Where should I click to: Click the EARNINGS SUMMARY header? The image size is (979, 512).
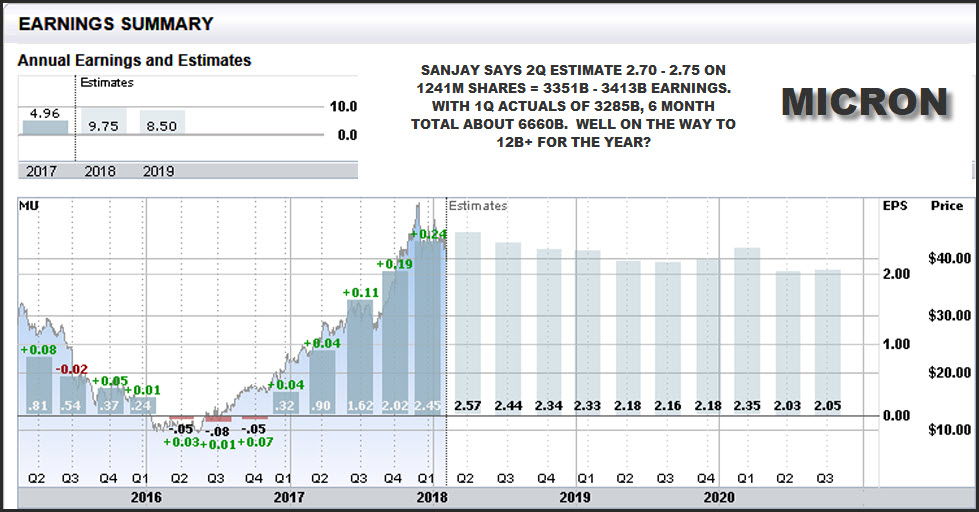click(x=116, y=23)
